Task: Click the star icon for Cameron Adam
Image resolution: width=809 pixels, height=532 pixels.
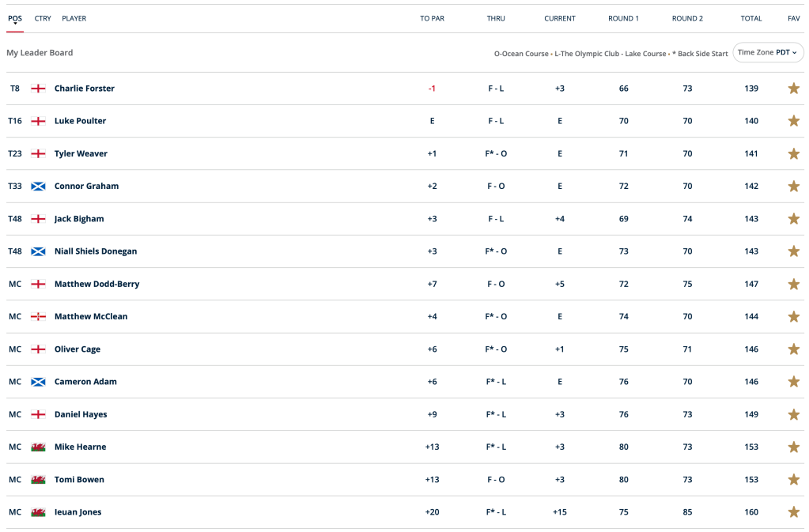Action: click(x=793, y=382)
